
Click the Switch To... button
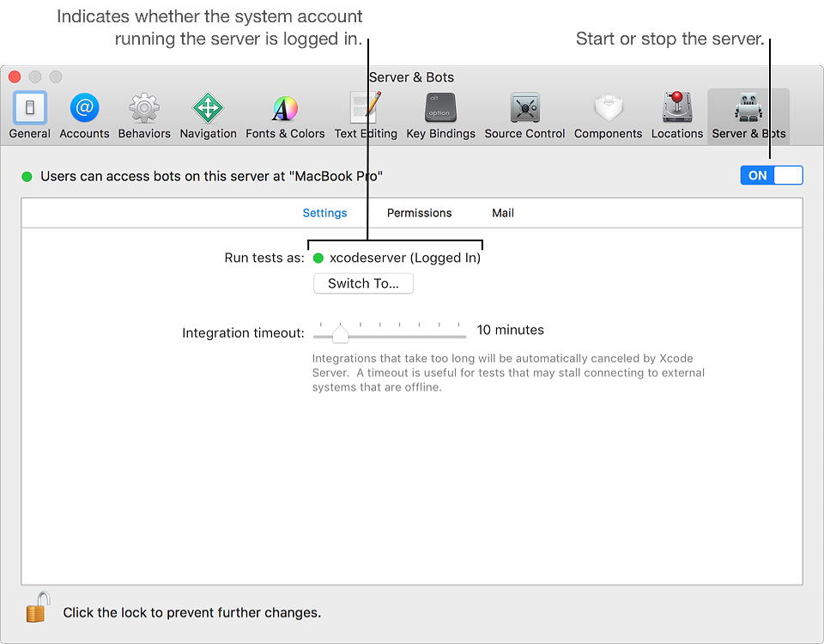pos(363,283)
